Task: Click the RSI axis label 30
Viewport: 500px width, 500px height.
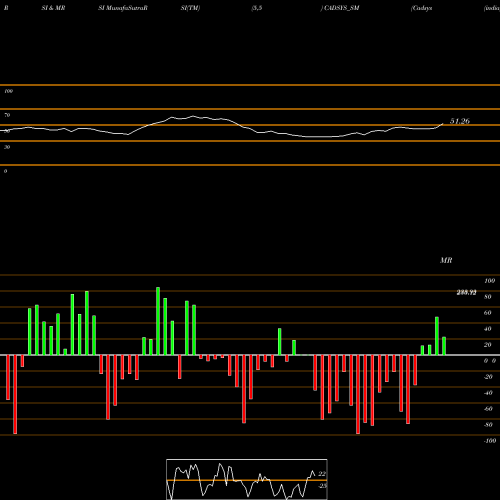Action: (x=7, y=147)
